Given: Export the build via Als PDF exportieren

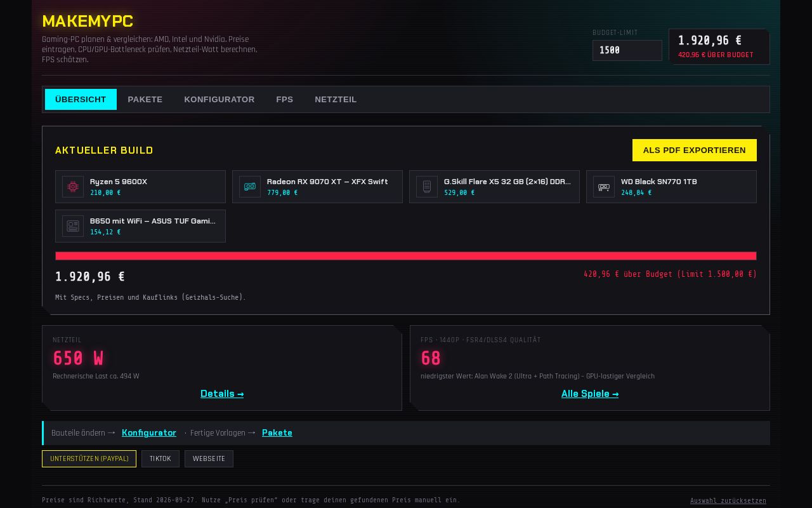Looking at the screenshot, I should pos(695,150).
